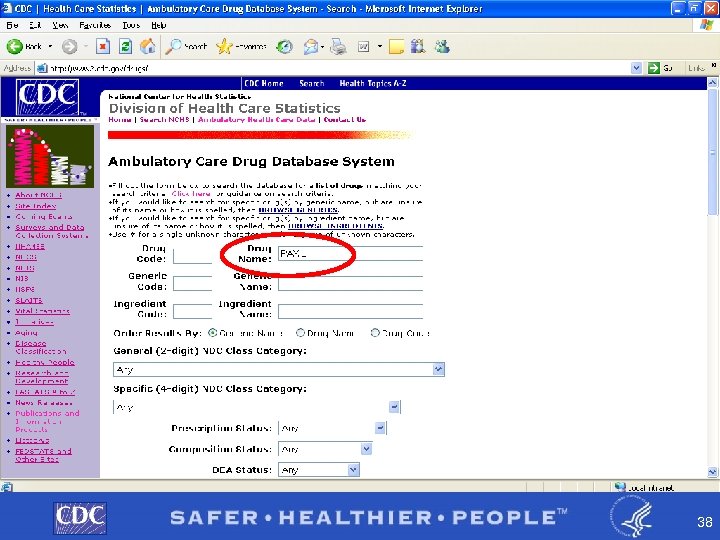Viewport: 720px width, 540px height.
Task: Expand the address bar dropdown arrow
Action: (636, 68)
